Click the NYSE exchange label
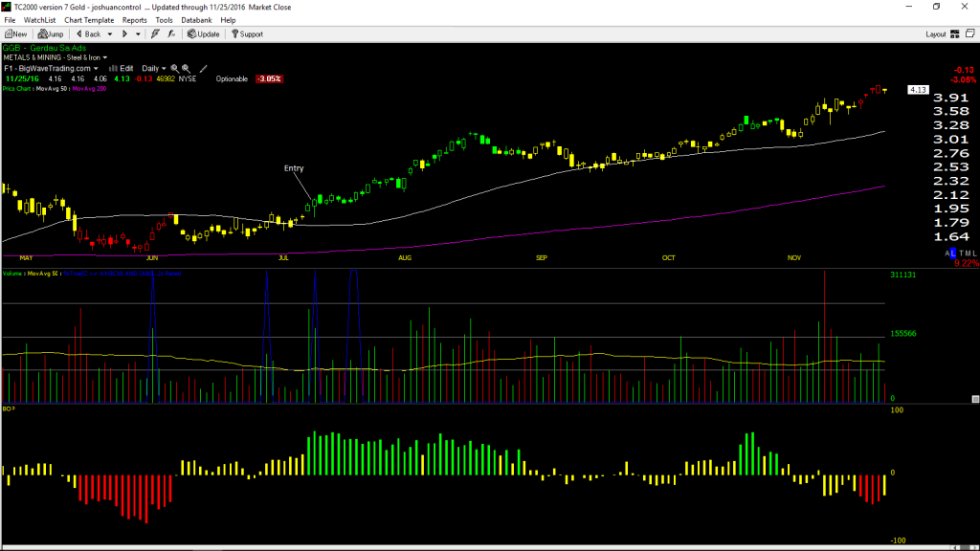 (x=188, y=78)
